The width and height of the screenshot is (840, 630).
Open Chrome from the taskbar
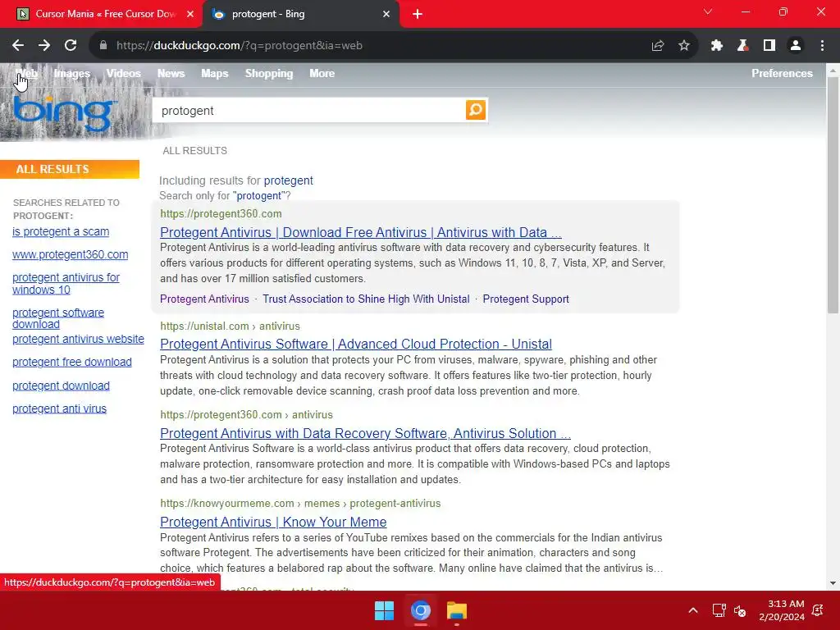point(421,610)
